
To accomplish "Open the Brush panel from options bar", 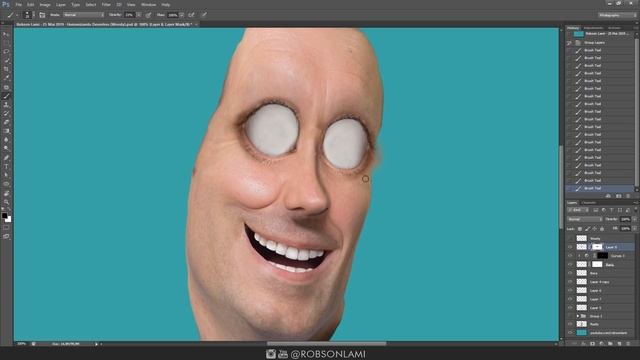I will pyautogui.click(x=42, y=15).
